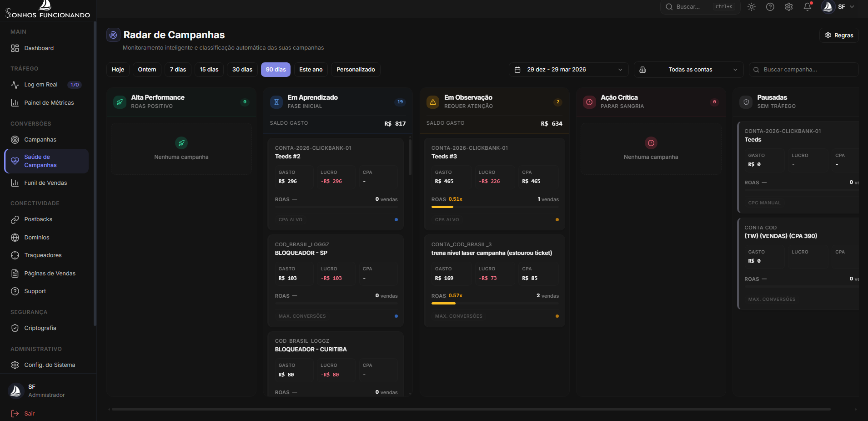The image size is (868, 421).
Task: Select the 30 dias period tab
Action: pyautogui.click(x=242, y=70)
